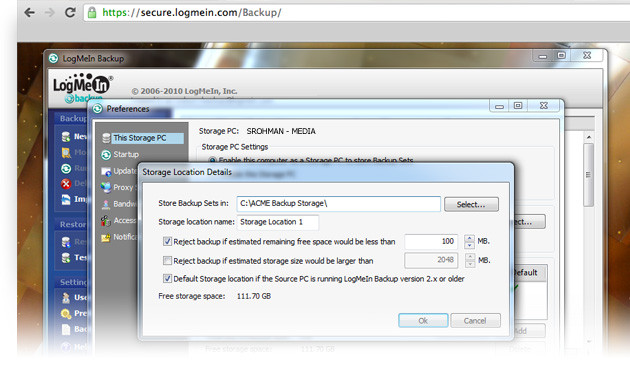This screenshot has height=388, width=630.
Task: Click the LogMeIn Backup title bar icon
Action: click(53, 59)
